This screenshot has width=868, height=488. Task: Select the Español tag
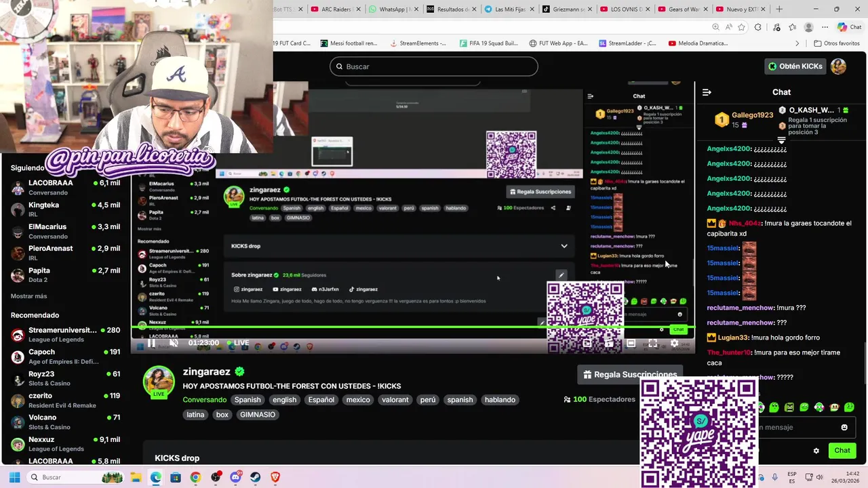(321, 400)
